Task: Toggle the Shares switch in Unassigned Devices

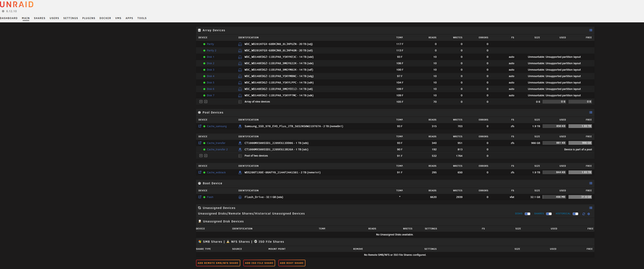Action: pyautogui.click(x=549, y=214)
